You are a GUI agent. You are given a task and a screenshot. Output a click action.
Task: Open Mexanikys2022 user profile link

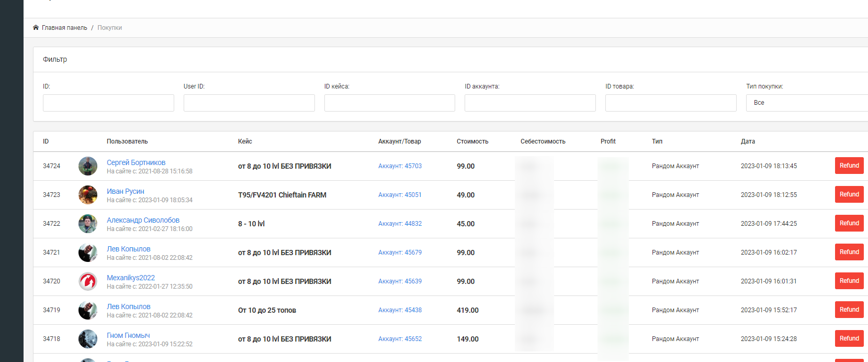coord(131,278)
